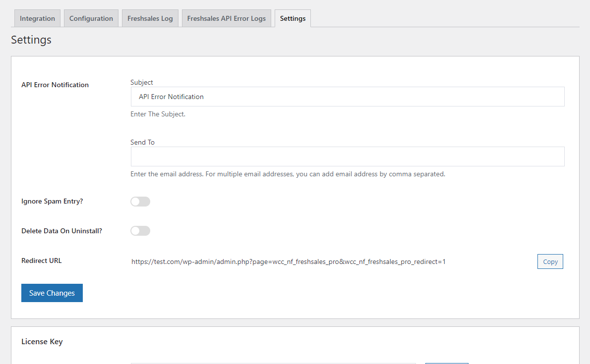Click the Ignore Spam Entry? label

pyautogui.click(x=52, y=202)
